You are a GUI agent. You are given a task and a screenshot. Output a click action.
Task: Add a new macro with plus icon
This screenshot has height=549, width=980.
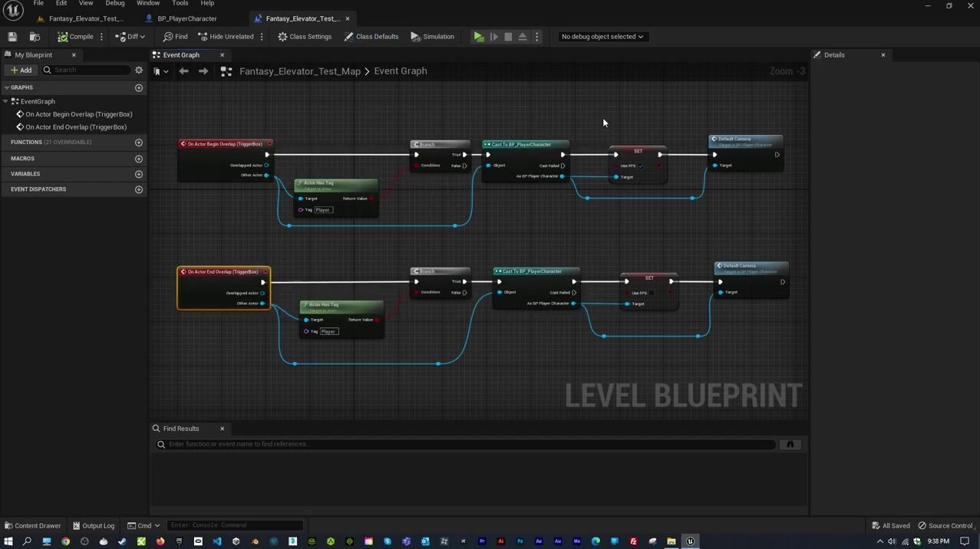(139, 159)
